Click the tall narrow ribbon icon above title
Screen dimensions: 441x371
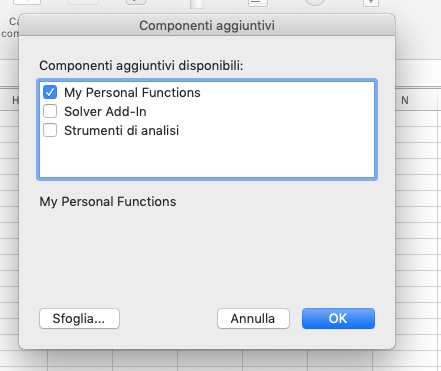197,4
